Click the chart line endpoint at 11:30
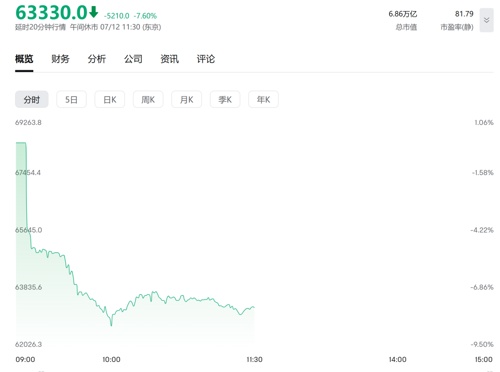The height and width of the screenshot is (372, 500). click(x=254, y=307)
